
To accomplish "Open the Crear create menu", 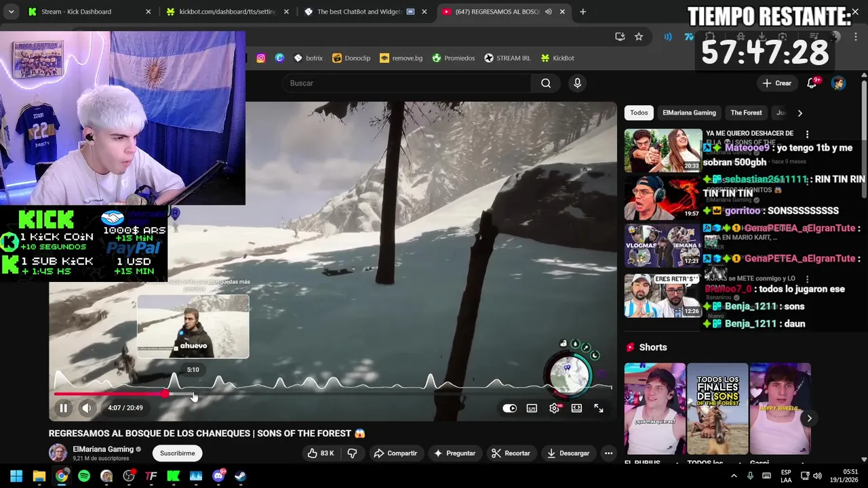I will pos(776,83).
